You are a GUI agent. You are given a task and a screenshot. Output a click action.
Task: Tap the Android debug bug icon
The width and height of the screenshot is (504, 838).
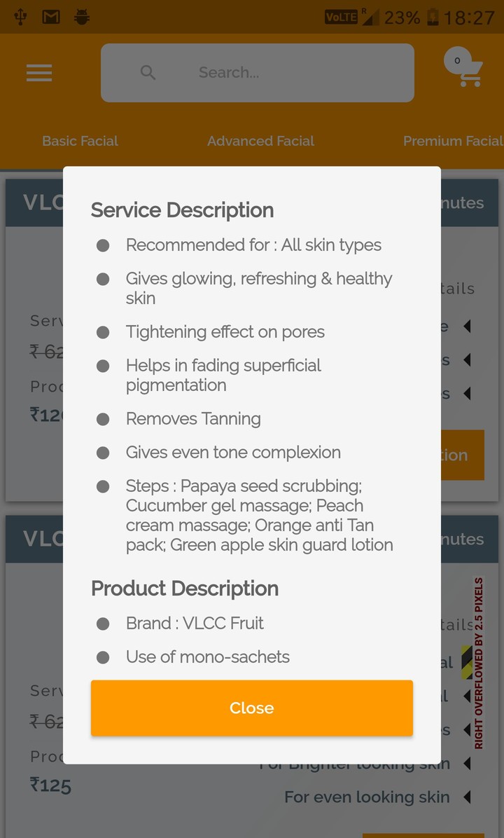point(82,17)
